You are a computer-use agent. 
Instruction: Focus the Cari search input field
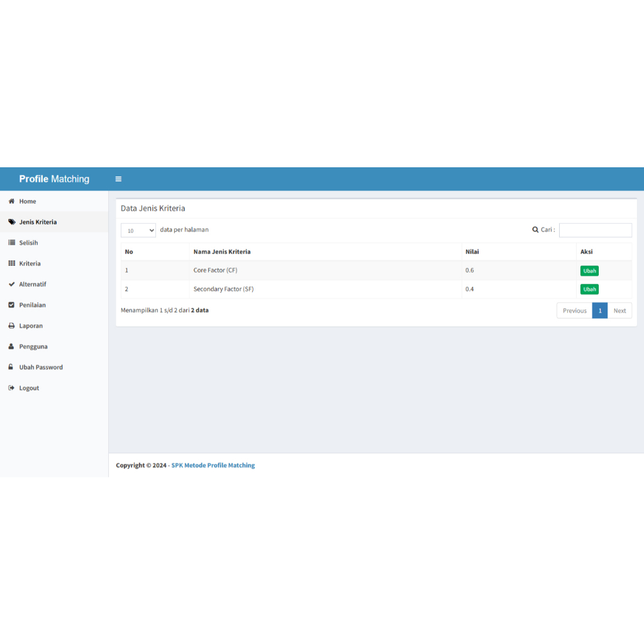(x=596, y=230)
